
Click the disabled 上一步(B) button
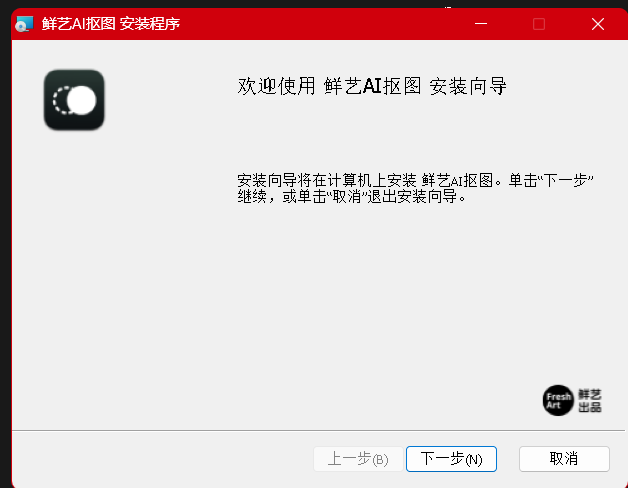coord(358,459)
